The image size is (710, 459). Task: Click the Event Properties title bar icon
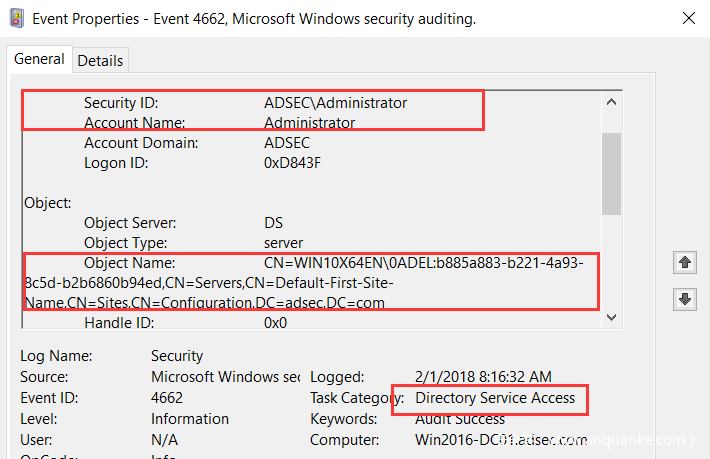click(x=17, y=18)
